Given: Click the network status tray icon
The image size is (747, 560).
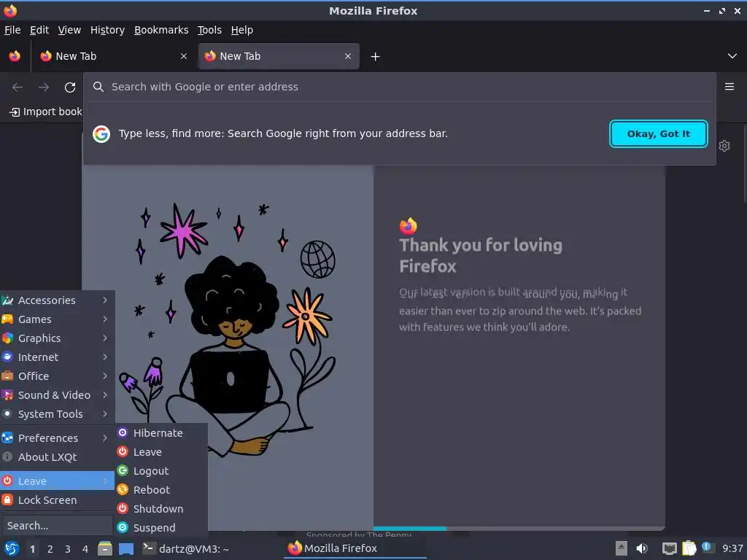Looking at the screenshot, I should 670,548.
